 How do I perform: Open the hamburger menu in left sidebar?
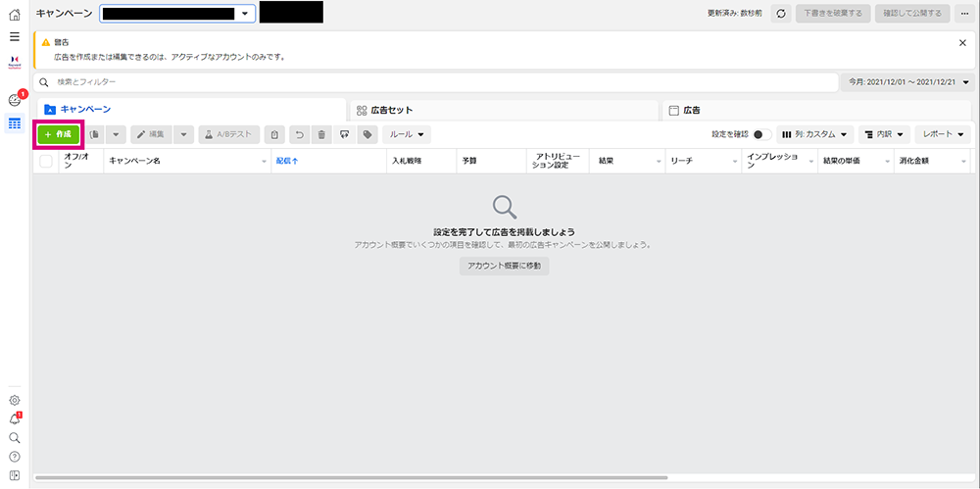[x=15, y=36]
